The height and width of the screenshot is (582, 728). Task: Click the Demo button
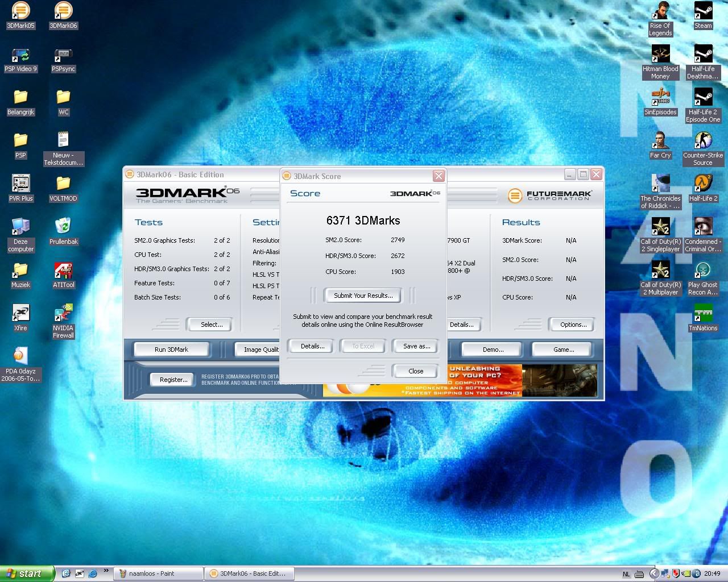click(493, 350)
